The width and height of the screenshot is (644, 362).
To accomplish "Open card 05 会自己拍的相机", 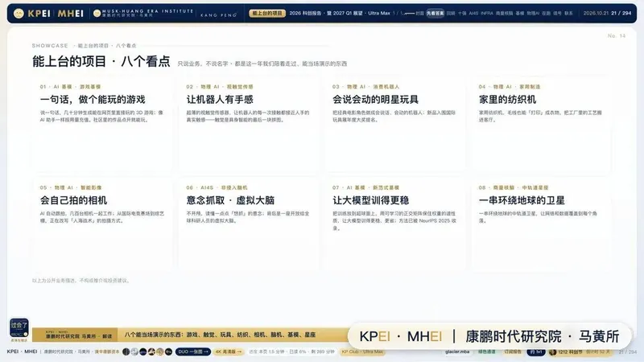I will [x=103, y=225].
